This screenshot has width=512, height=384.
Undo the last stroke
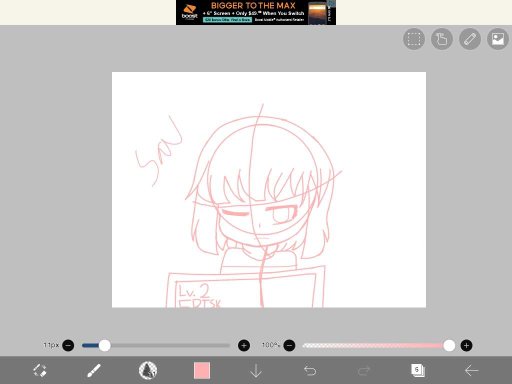[310, 371]
